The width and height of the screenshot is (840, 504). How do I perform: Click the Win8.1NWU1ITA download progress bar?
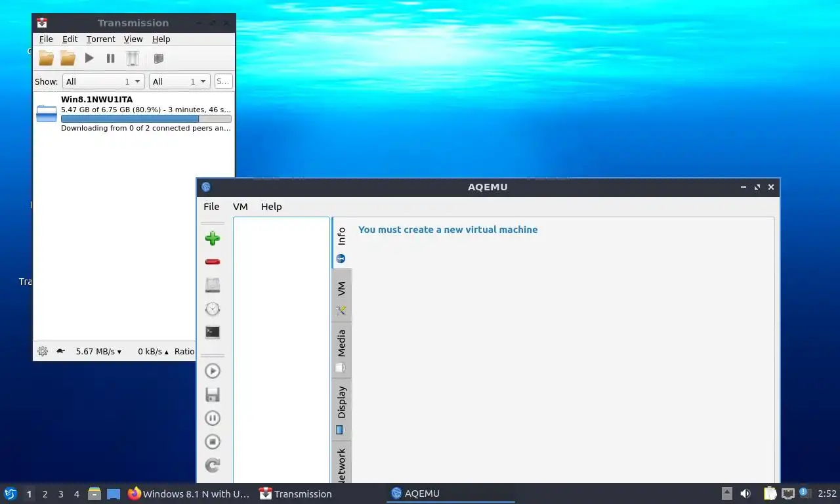pos(146,119)
